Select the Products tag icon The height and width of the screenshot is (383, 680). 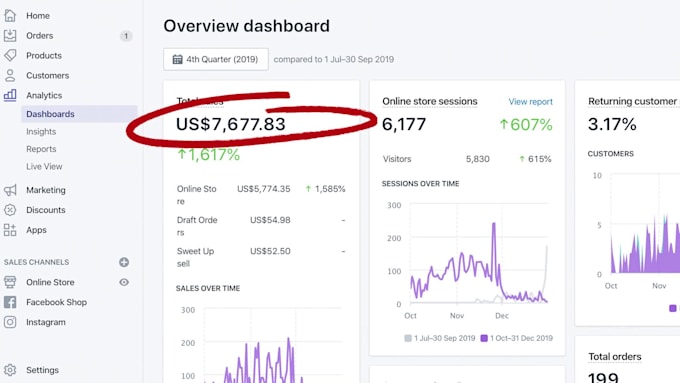point(10,56)
